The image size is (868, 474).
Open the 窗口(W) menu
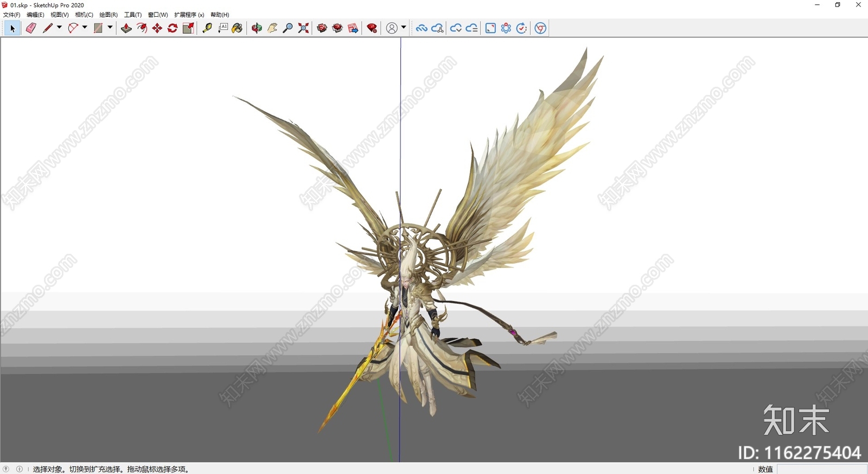[x=158, y=15]
